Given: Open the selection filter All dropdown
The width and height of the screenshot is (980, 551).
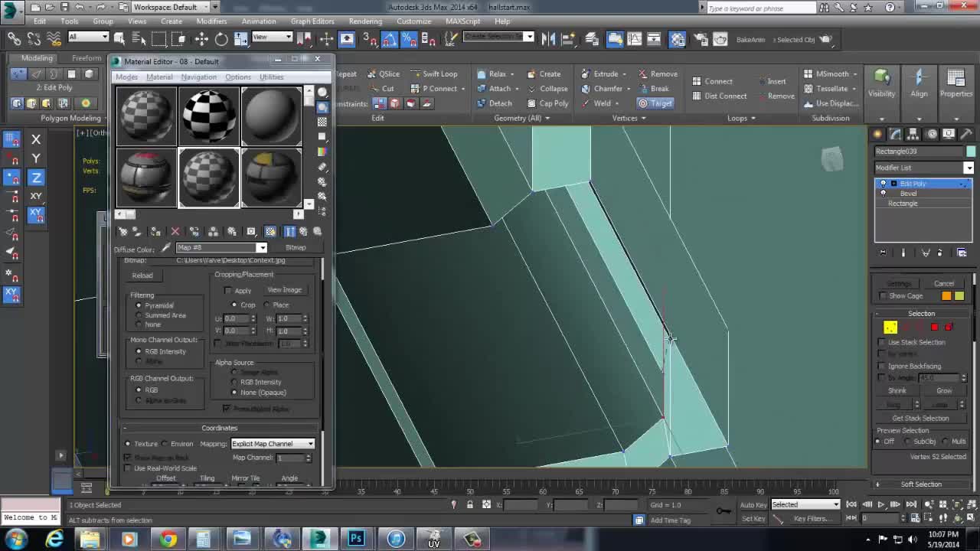Looking at the screenshot, I should (88, 37).
